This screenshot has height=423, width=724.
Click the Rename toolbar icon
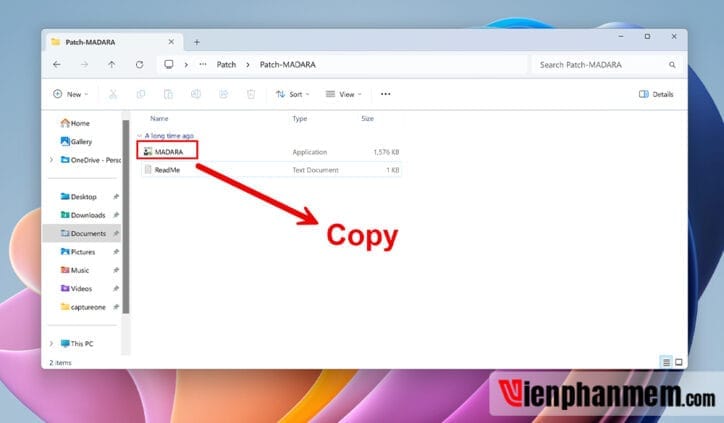(196, 94)
